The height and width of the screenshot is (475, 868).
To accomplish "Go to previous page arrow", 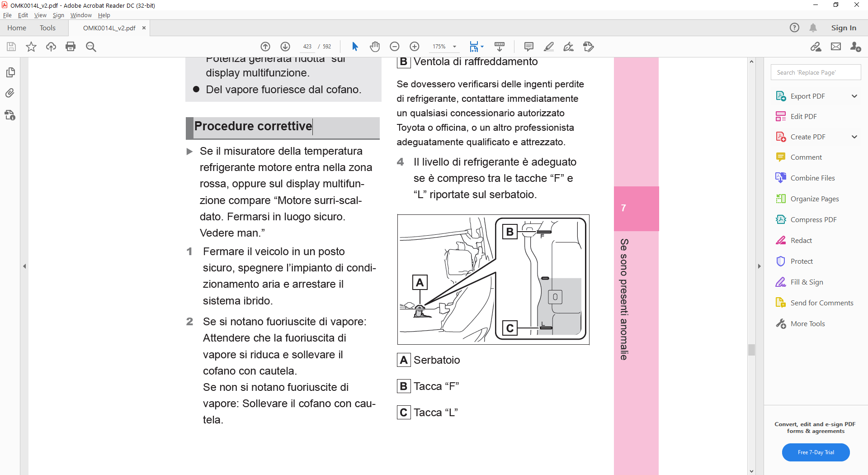I will pyautogui.click(x=265, y=47).
